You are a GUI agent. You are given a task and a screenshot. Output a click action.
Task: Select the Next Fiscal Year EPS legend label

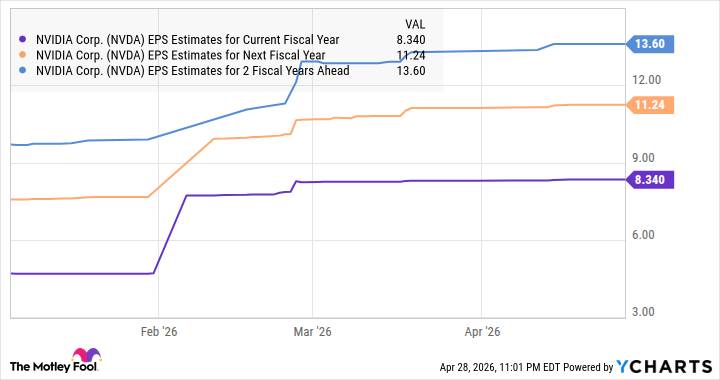pyautogui.click(x=180, y=55)
